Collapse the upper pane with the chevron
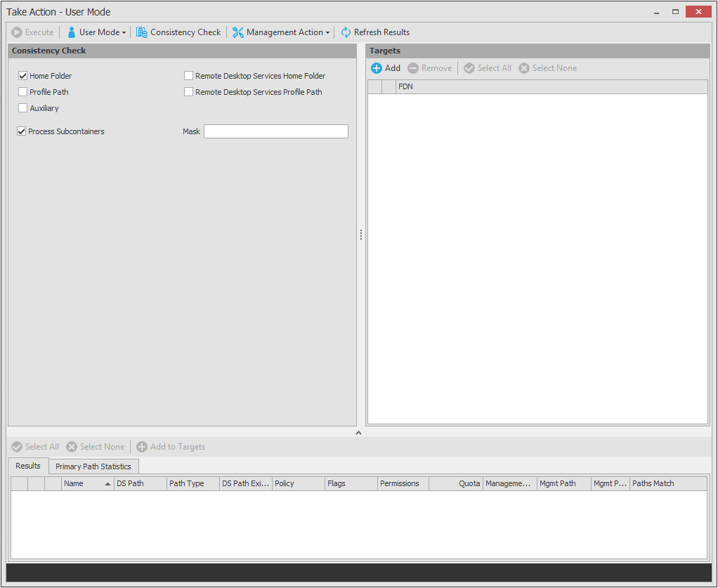Viewport: 718px width, 588px height. (358, 433)
